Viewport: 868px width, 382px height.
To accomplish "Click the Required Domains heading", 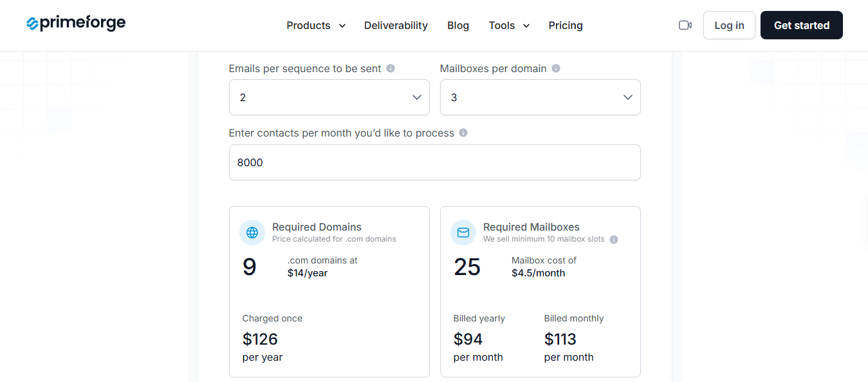I will pyautogui.click(x=317, y=227).
